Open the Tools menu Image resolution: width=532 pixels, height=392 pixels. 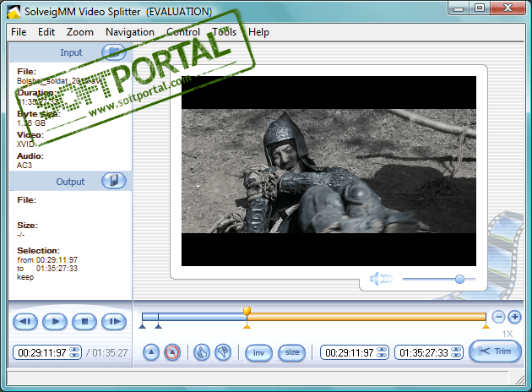224,32
